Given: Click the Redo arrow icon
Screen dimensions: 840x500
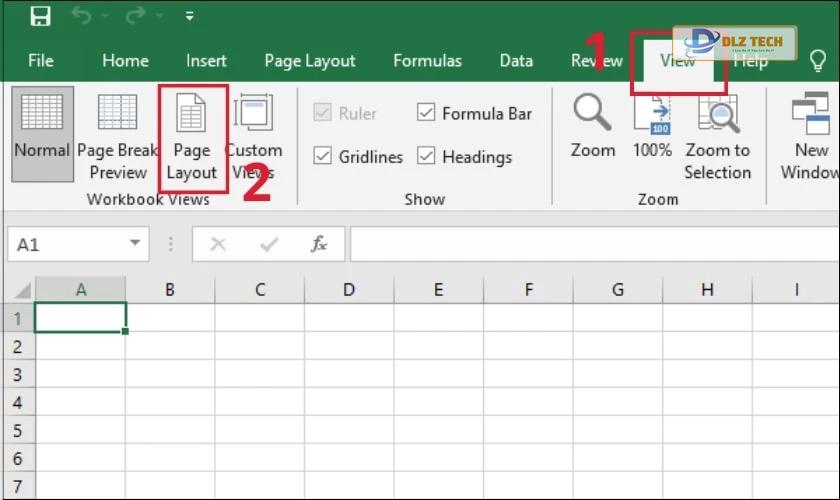Looking at the screenshot, I should point(135,16).
